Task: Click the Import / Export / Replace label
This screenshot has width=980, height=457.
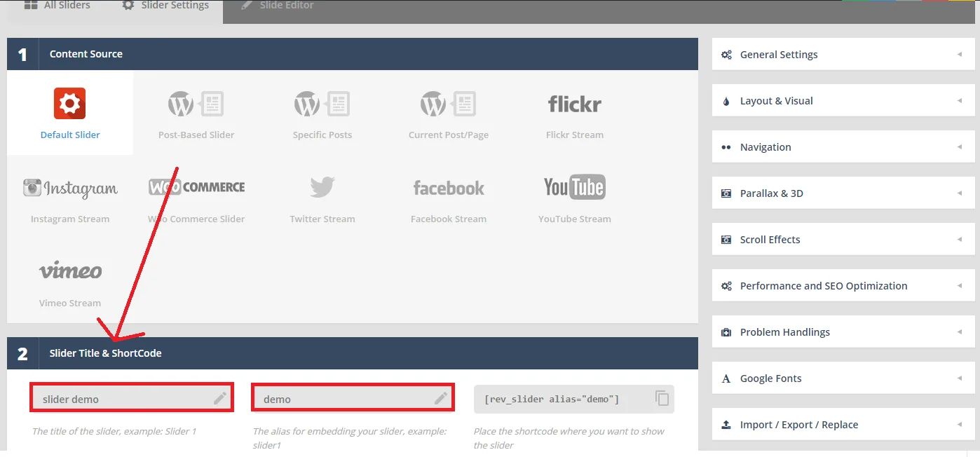Action: 799,425
